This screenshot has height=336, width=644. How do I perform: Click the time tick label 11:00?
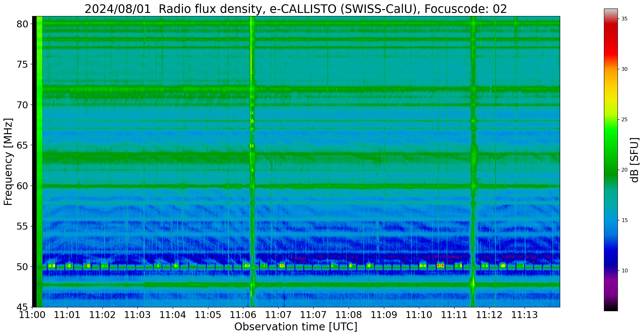coord(32,315)
